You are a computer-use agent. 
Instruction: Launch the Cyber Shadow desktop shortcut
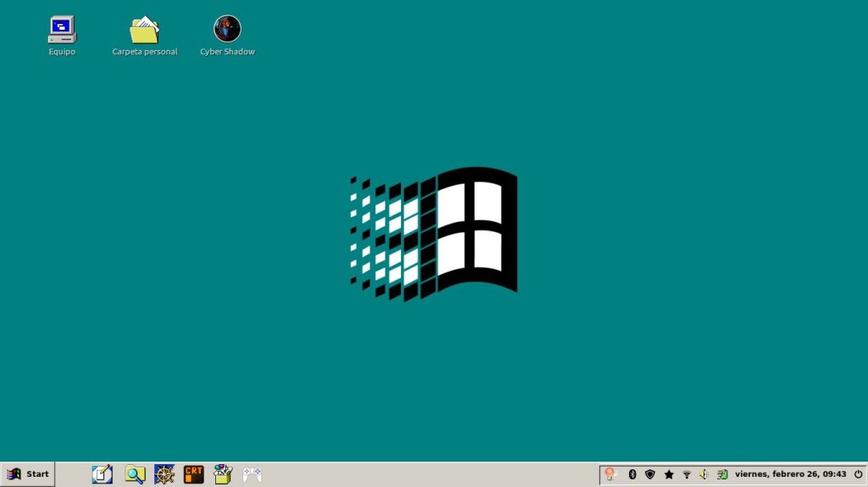coord(227,29)
